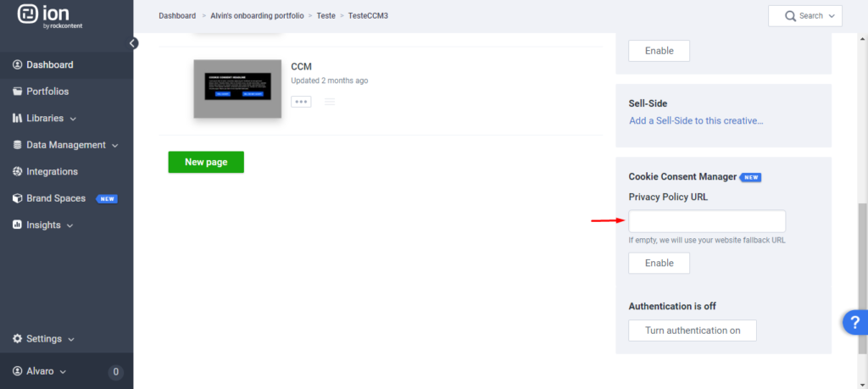Click the reorder handle icon beside CCM
Viewport: 868px width, 389px height.
(x=330, y=102)
